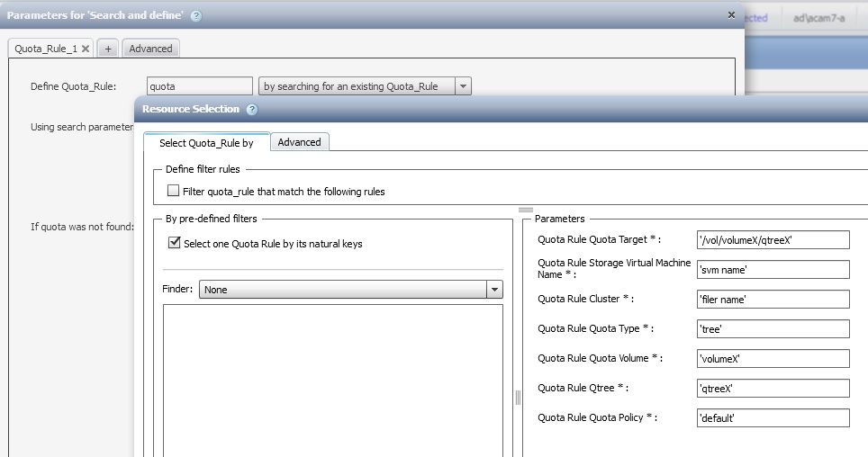
Task: Edit the Storage Virtual Machine Name field
Action: (773, 269)
